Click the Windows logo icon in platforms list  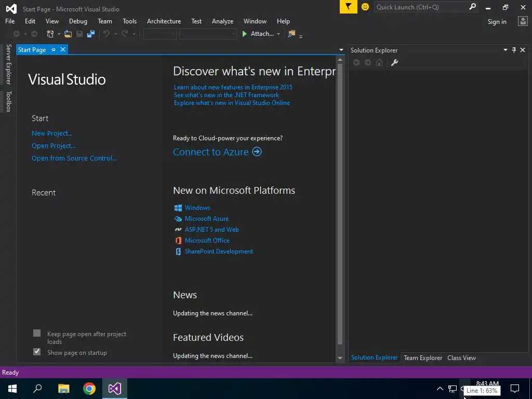click(178, 208)
